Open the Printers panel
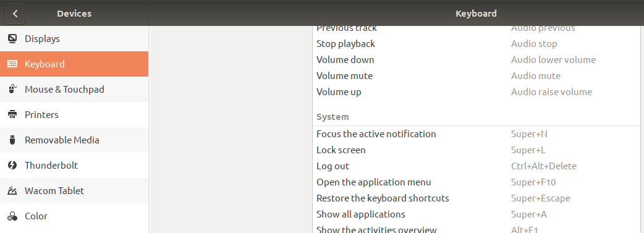 tap(74, 115)
